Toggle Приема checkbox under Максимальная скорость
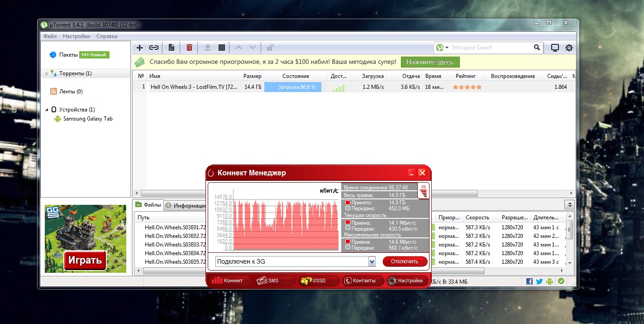 pos(348,242)
